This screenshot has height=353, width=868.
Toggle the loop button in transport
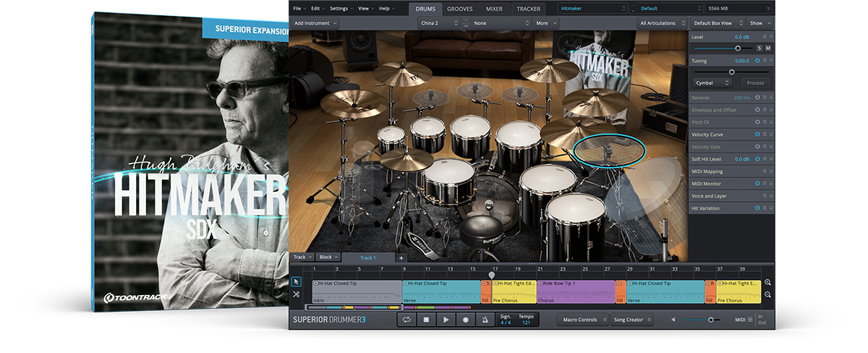coord(407,319)
